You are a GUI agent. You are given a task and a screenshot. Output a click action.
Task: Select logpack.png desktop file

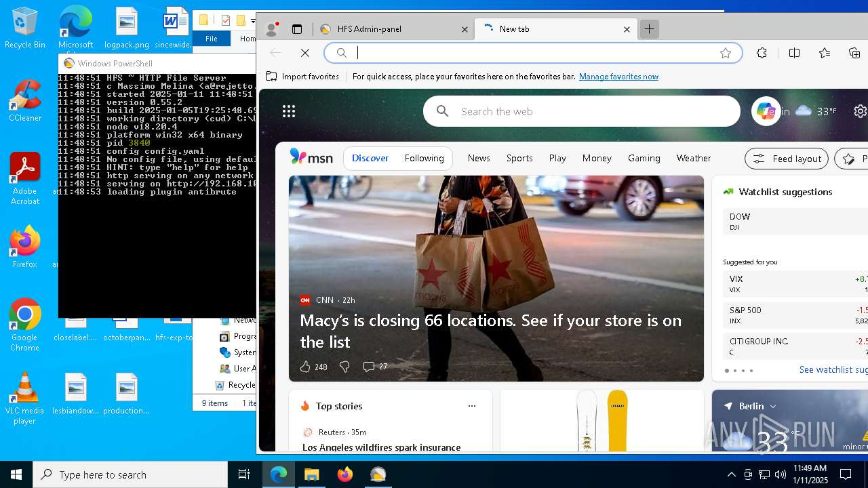coord(127,28)
